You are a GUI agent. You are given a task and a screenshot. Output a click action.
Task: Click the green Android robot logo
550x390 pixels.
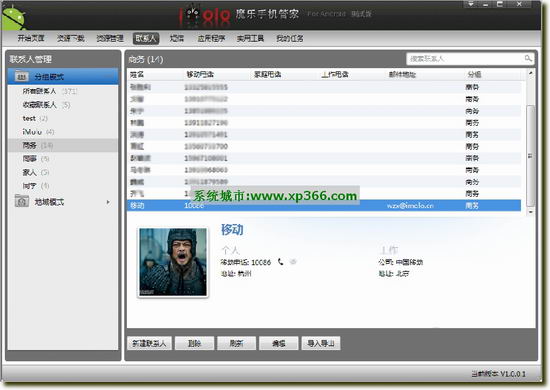(x=13, y=18)
